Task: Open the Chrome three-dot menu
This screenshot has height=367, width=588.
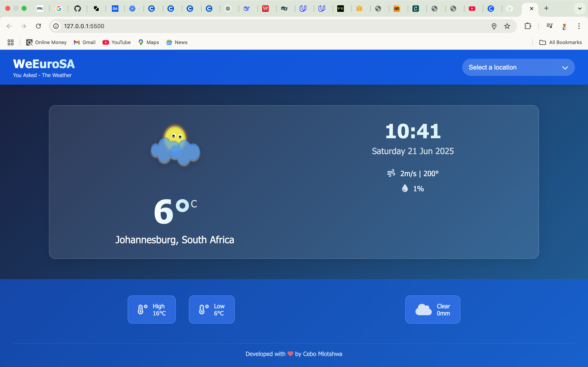Action: pyautogui.click(x=579, y=26)
